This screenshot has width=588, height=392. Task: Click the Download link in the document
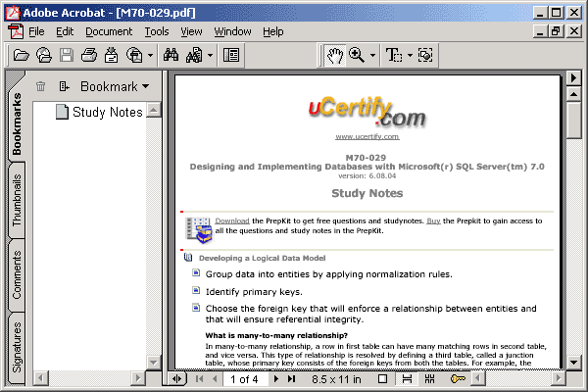coord(232,220)
